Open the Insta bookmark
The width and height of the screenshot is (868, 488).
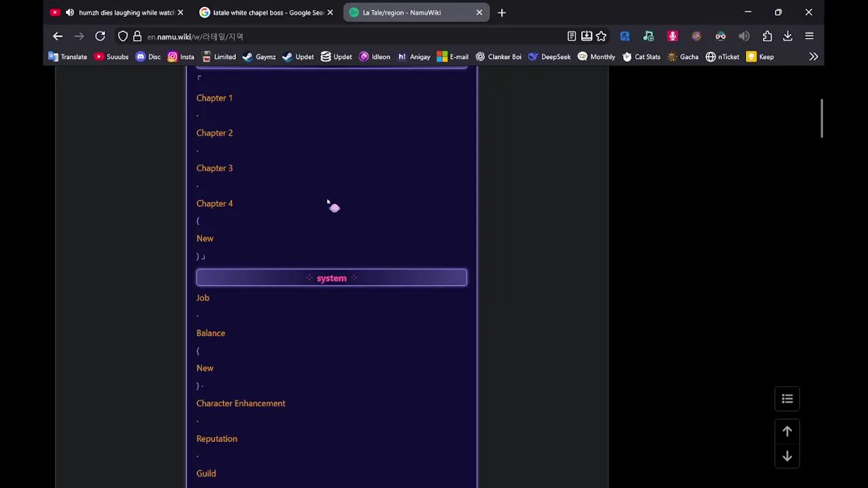coord(181,57)
